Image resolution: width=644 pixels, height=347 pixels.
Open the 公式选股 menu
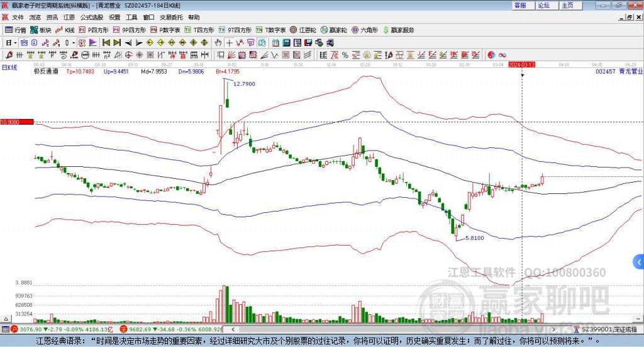tap(92, 17)
